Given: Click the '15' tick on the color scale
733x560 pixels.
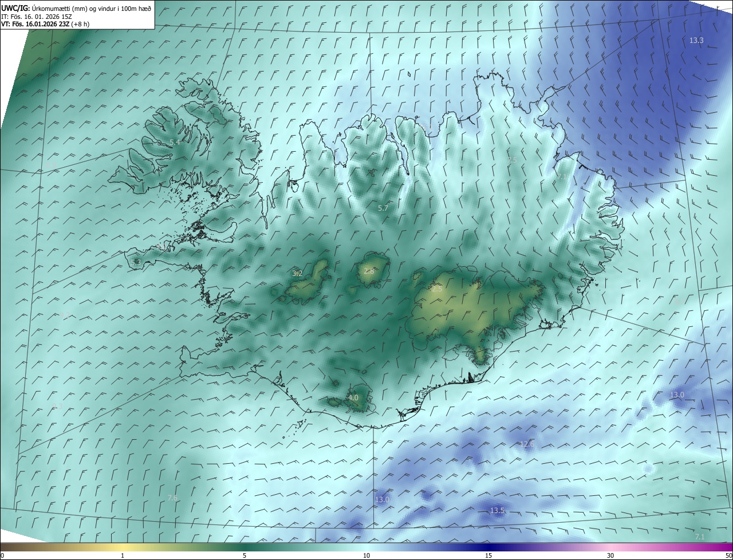Looking at the screenshot, I should point(488,555).
